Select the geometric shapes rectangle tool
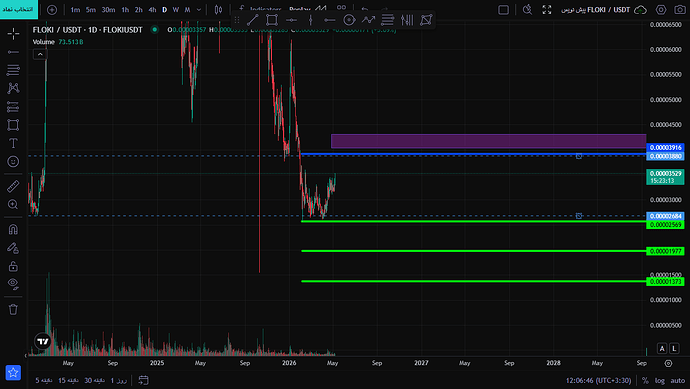Screen dimensions: 690x389 (x=13, y=125)
